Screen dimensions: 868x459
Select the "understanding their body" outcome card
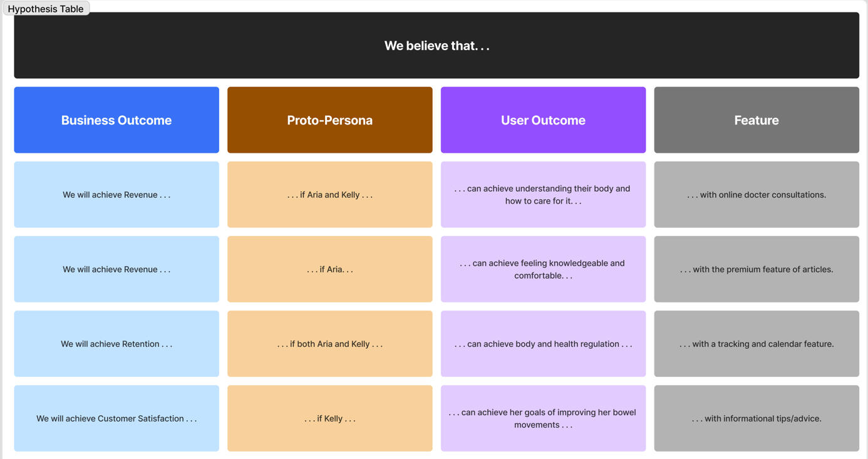coord(543,195)
